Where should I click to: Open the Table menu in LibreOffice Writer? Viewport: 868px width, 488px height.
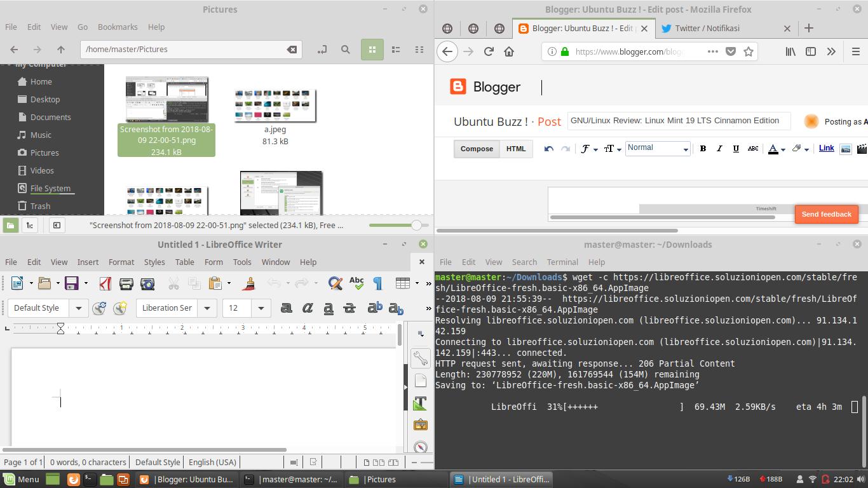point(184,262)
